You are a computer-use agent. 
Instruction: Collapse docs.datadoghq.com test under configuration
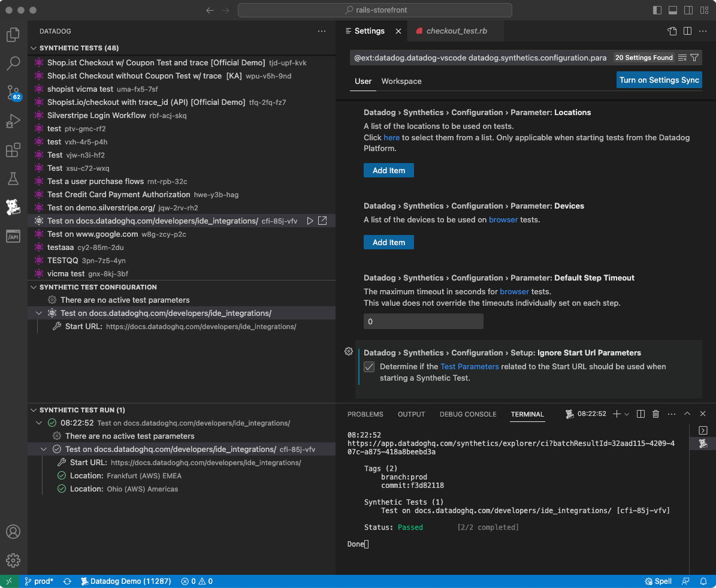(39, 313)
